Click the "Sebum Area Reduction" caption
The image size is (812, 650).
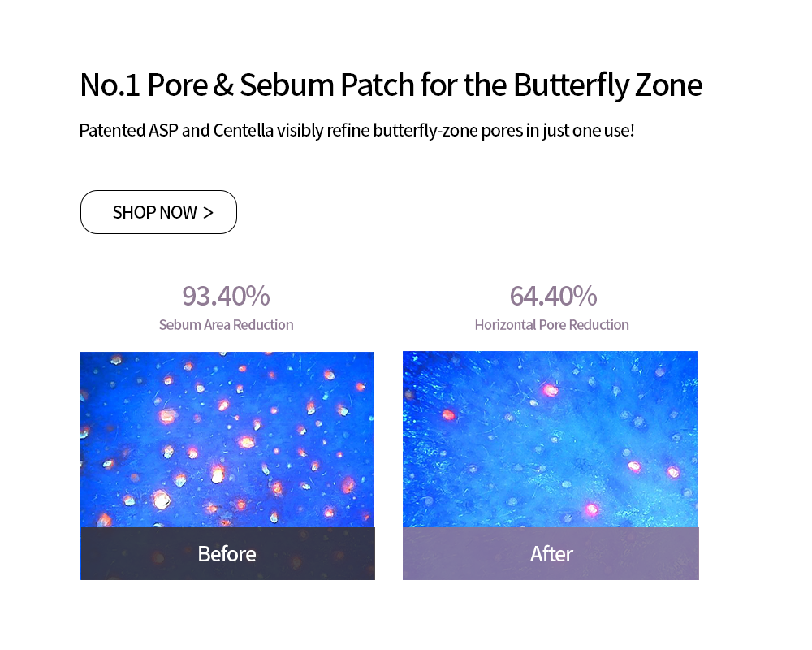point(226,325)
